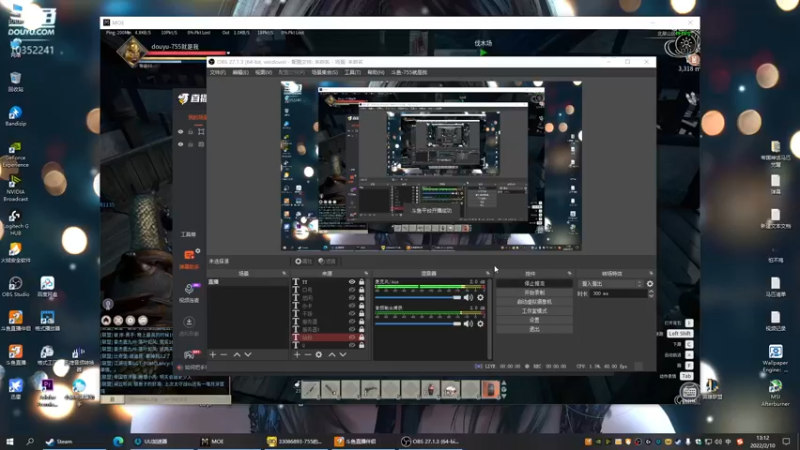Click crop icon in Douyu companion first row

pos(201,132)
